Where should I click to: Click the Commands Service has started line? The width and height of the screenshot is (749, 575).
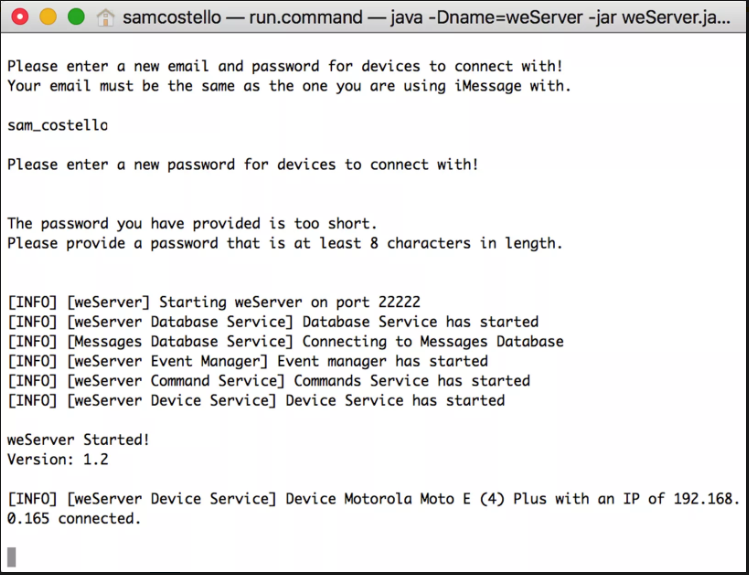click(269, 381)
